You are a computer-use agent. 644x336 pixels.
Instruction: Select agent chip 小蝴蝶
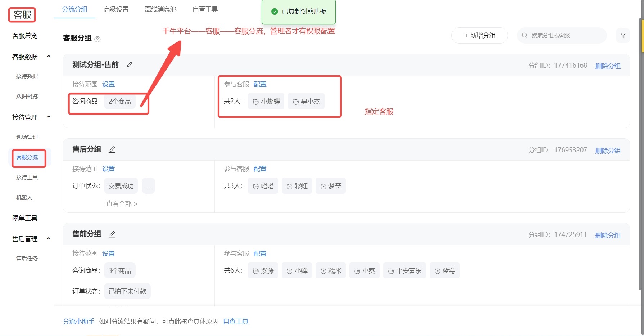266,101
